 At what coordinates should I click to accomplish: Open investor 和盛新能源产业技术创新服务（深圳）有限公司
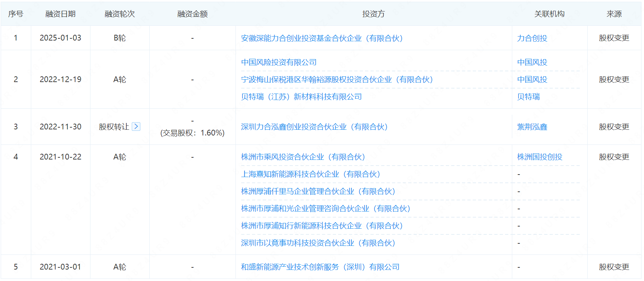click(x=320, y=267)
